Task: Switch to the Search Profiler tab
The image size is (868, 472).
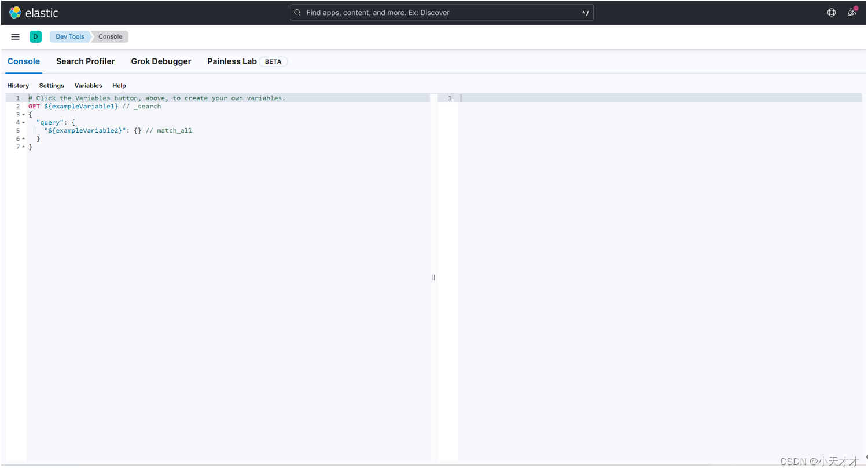Action: click(86, 61)
